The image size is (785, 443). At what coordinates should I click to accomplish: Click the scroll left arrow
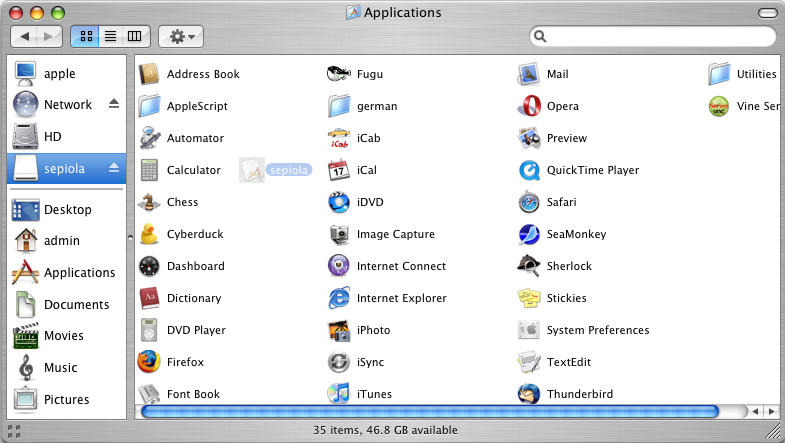pos(755,411)
